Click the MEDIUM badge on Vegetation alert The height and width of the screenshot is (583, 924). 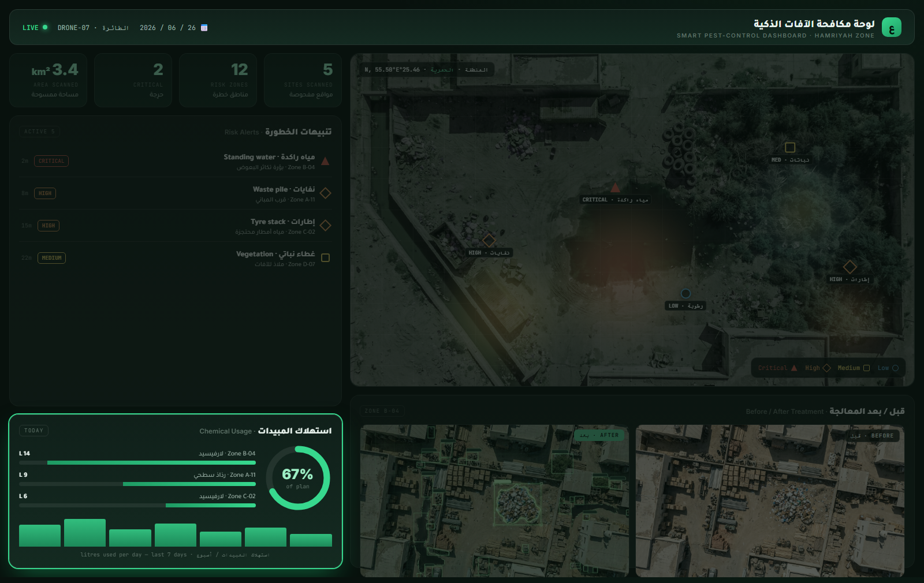51,258
